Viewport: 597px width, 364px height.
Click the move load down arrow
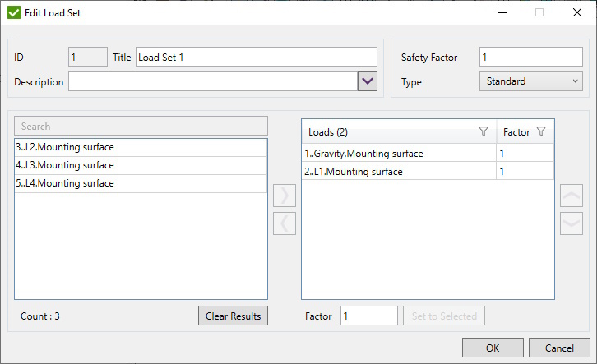coord(571,223)
